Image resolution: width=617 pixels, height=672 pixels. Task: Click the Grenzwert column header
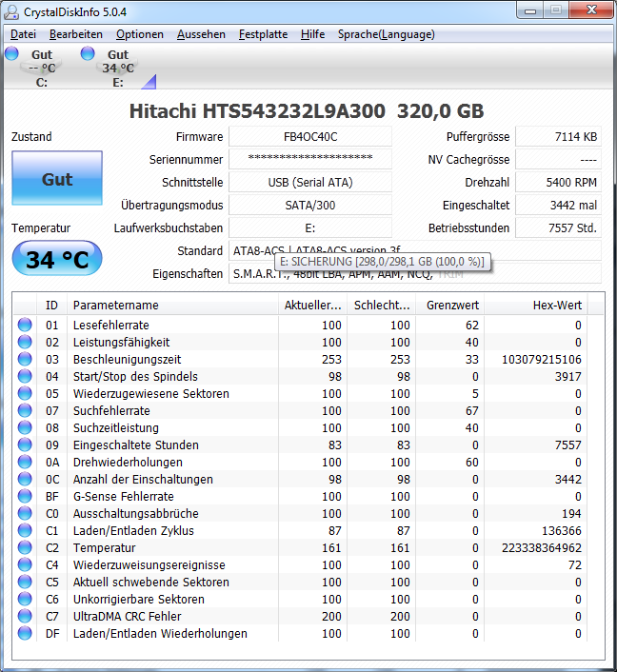[x=449, y=306]
